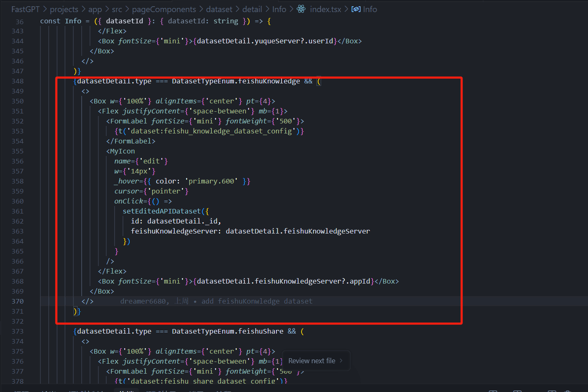Image resolution: width=588 pixels, height=392 pixels.
Task: Click the dataset folder breadcrumb
Action: (219, 9)
